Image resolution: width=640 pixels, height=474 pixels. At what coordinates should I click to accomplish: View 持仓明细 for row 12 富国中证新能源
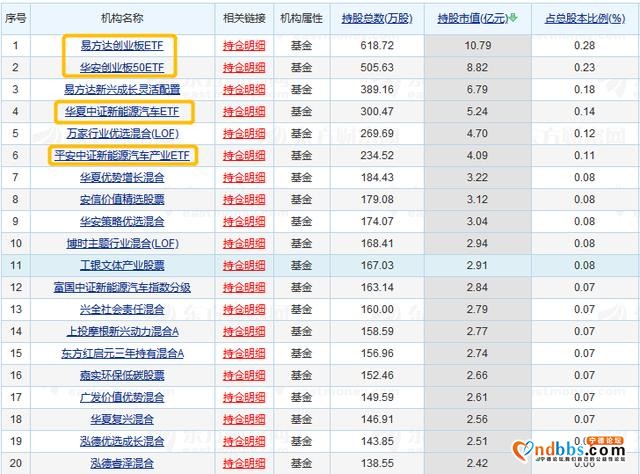244,287
